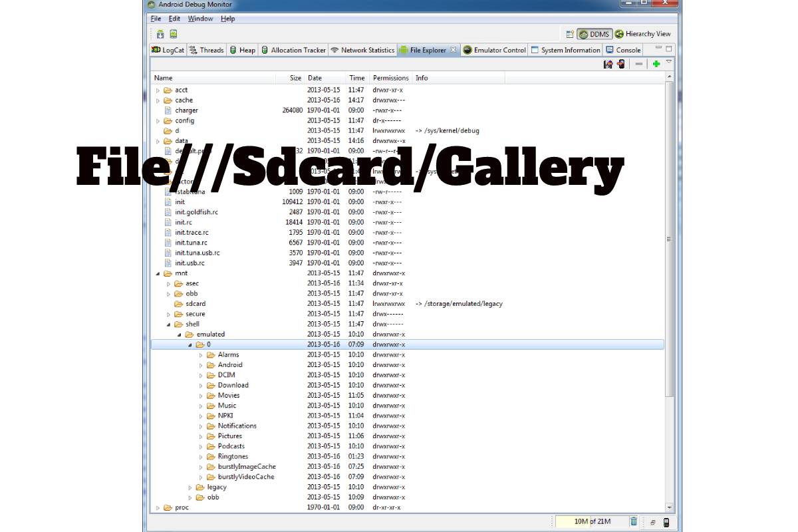Select the Ringtones folder

233,457
